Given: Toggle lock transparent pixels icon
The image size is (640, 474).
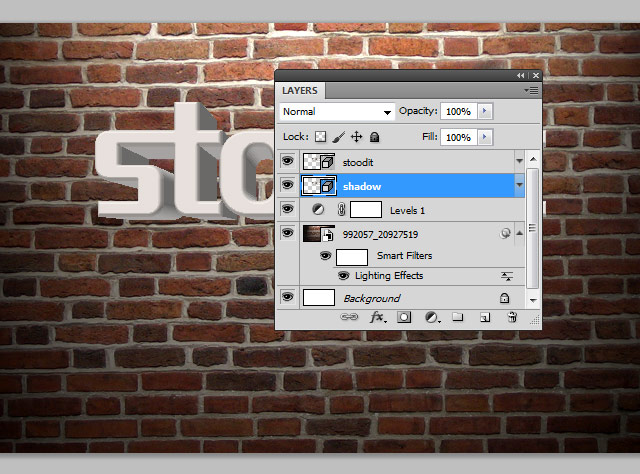Looking at the screenshot, I should (320, 137).
